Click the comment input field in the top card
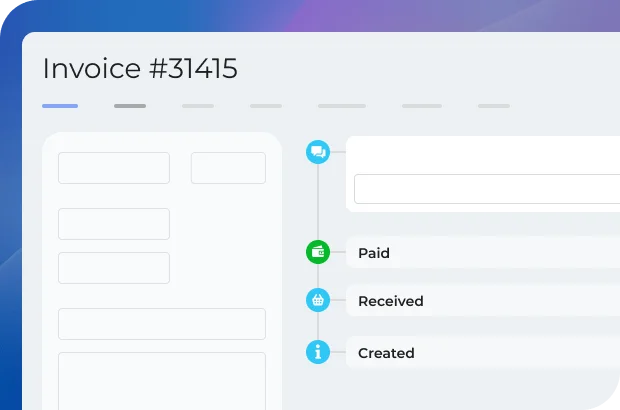 coord(487,189)
